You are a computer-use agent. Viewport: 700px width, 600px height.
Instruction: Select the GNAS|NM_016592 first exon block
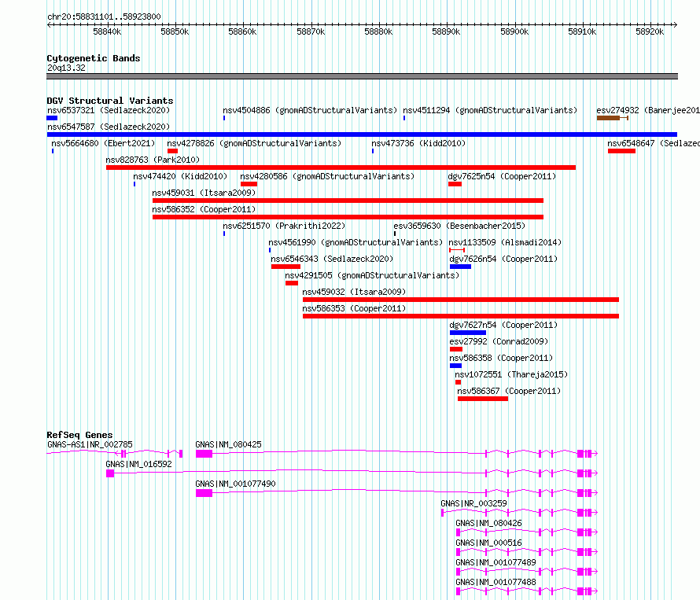[x=110, y=473]
